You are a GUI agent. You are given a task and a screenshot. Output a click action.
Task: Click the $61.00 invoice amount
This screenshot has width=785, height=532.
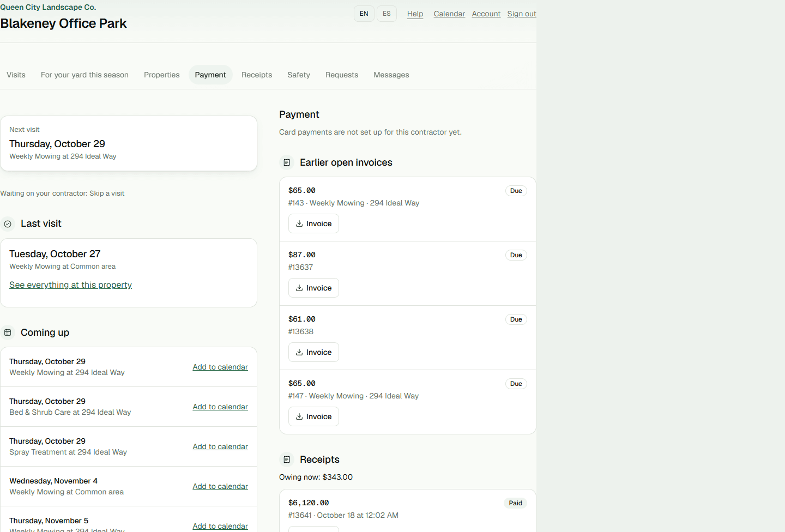(x=302, y=319)
